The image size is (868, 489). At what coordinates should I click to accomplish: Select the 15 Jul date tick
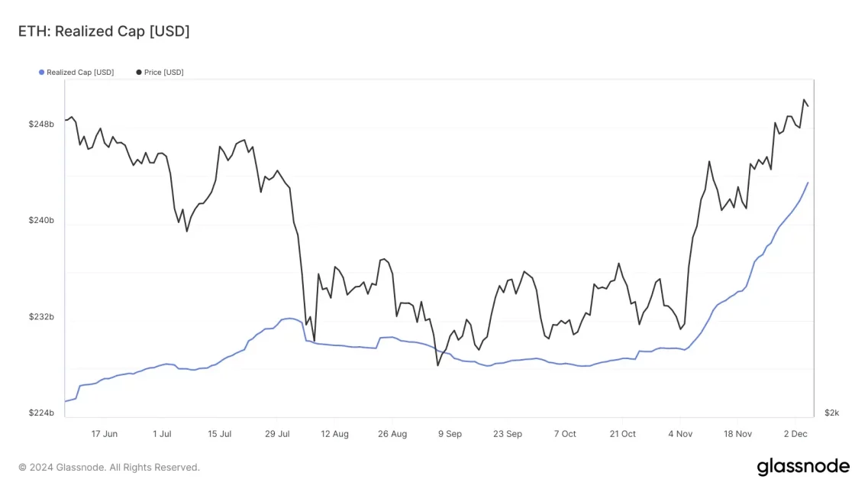point(220,434)
